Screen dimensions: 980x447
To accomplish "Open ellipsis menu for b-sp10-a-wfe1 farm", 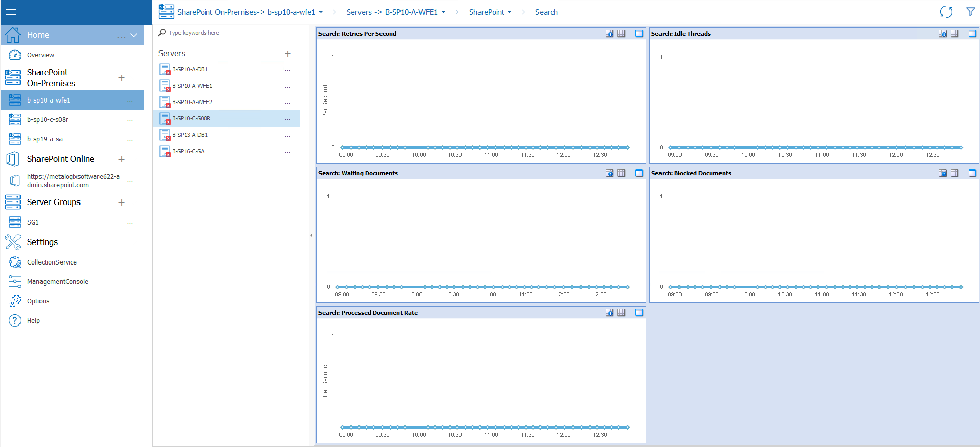I will (130, 101).
